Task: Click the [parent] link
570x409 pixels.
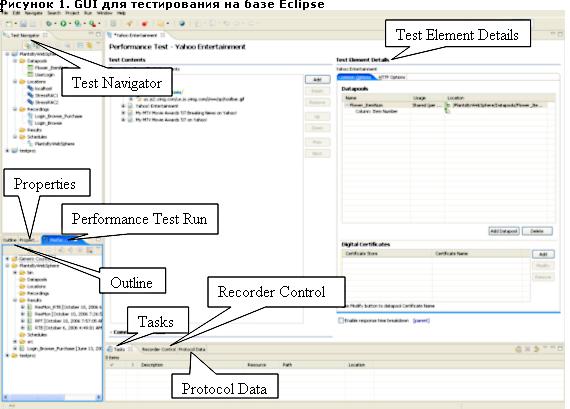Action: (421, 321)
